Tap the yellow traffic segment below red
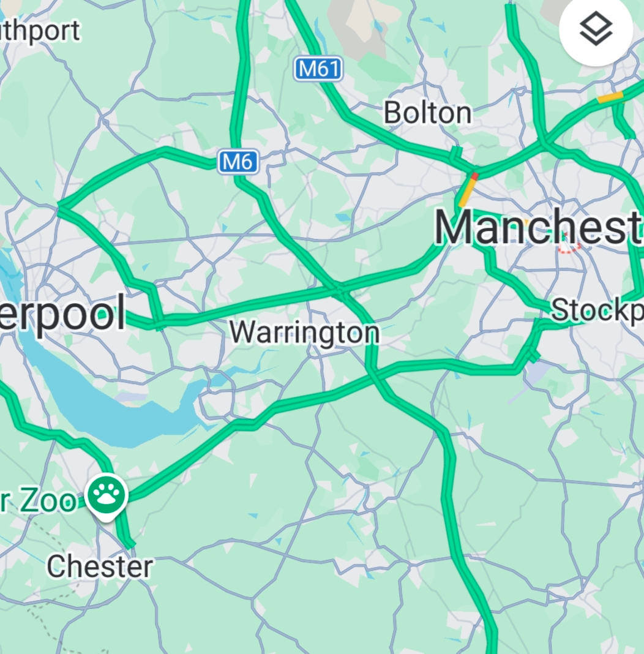The height and width of the screenshot is (654, 644). 467,192
